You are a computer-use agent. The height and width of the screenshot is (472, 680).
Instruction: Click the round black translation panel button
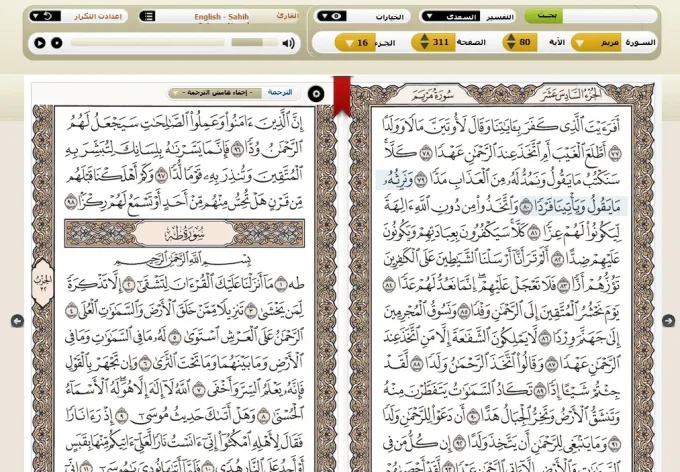316,93
